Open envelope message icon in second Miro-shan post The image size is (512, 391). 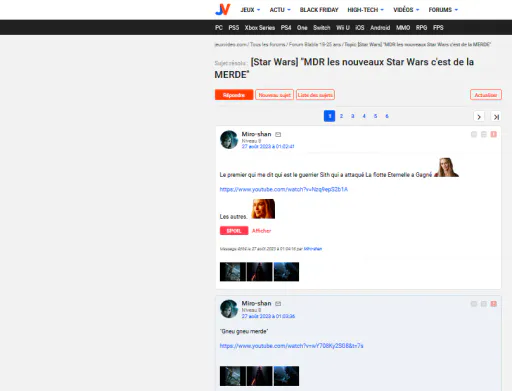278,304
